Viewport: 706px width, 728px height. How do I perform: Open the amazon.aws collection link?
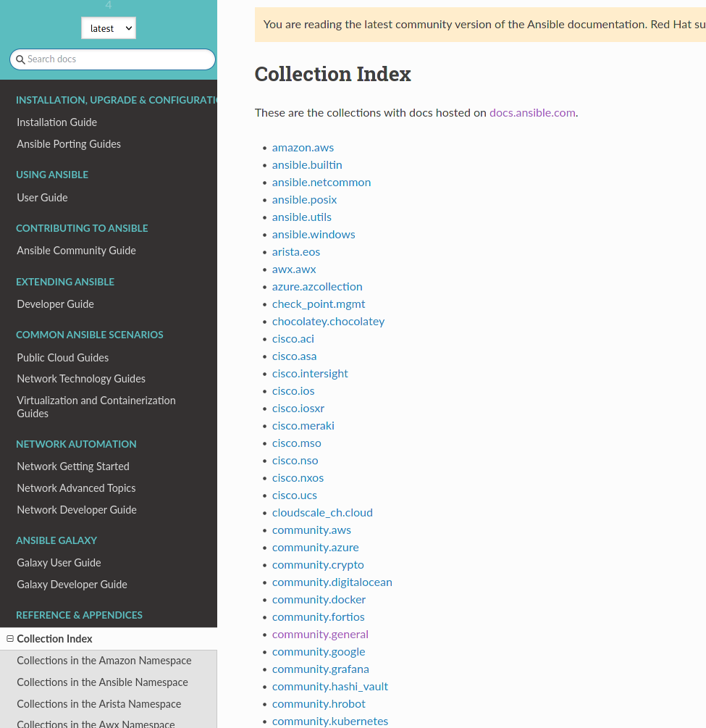click(x=303, y=148)
